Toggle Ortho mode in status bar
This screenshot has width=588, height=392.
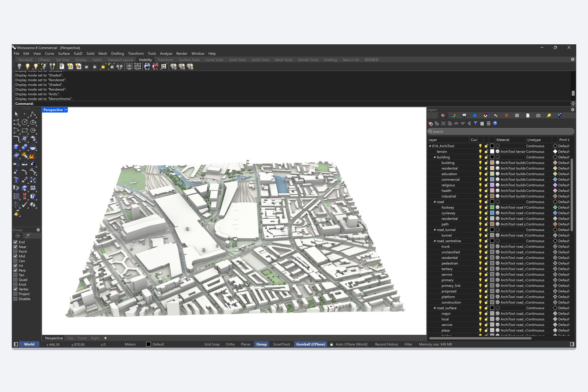tap(230, 345)
